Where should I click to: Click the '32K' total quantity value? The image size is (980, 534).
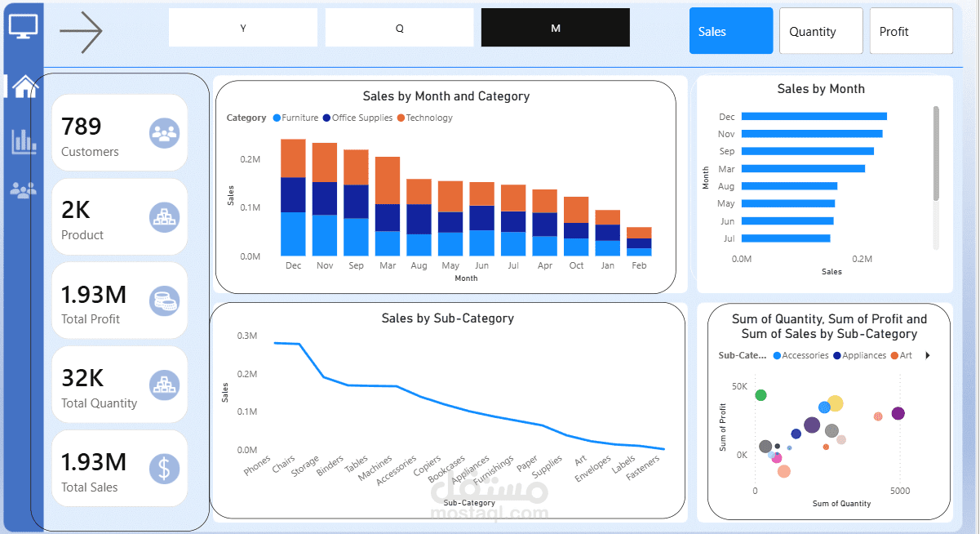click(x=82, y=378)
